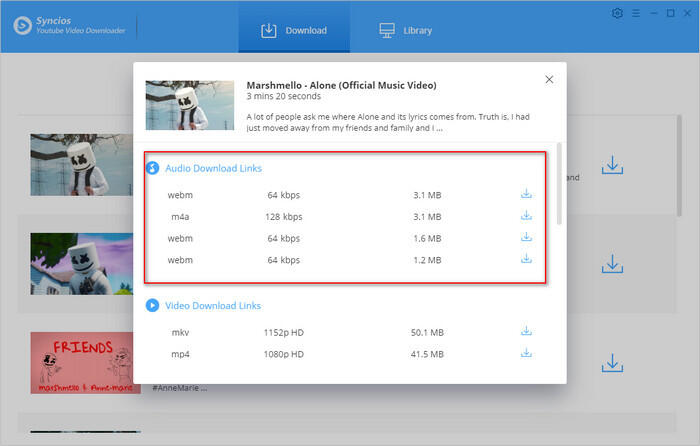Click the Marshmello - Alone video title
700x446 pixels.
(341, 85)
